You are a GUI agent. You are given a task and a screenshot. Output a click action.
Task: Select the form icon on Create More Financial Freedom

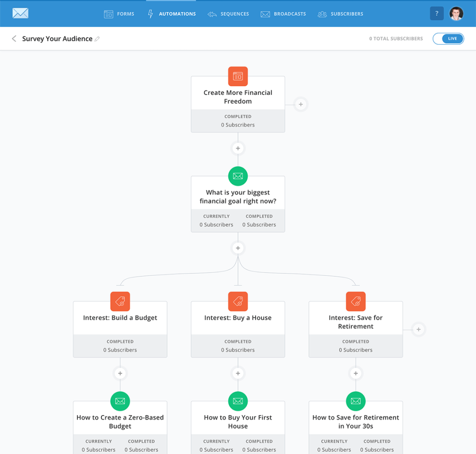[238, 76]
